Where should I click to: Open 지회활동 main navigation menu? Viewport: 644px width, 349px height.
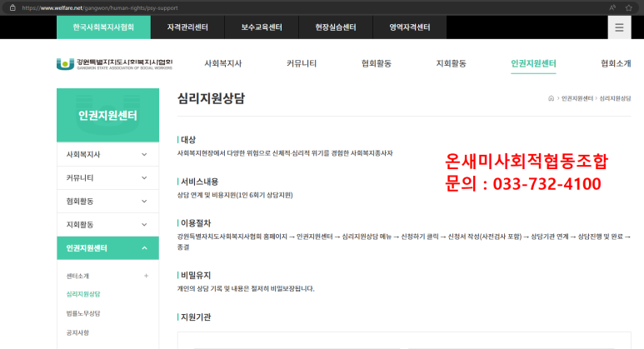coord(451,63)
